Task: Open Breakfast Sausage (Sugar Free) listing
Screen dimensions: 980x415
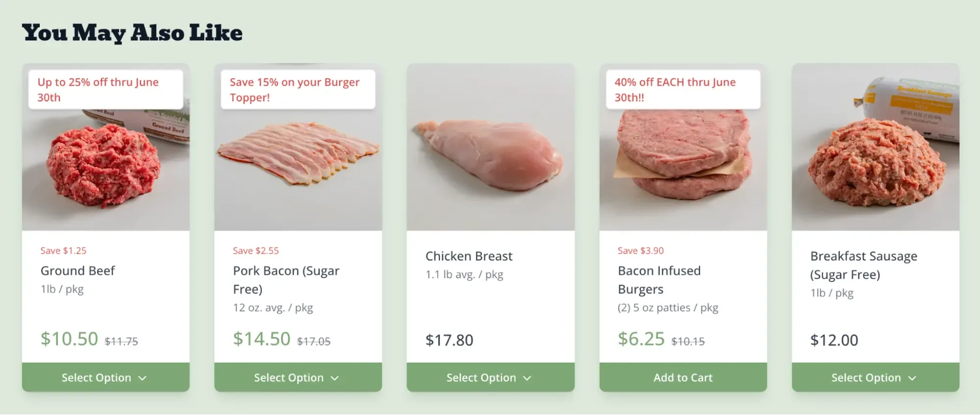Action: pos(863,265)
